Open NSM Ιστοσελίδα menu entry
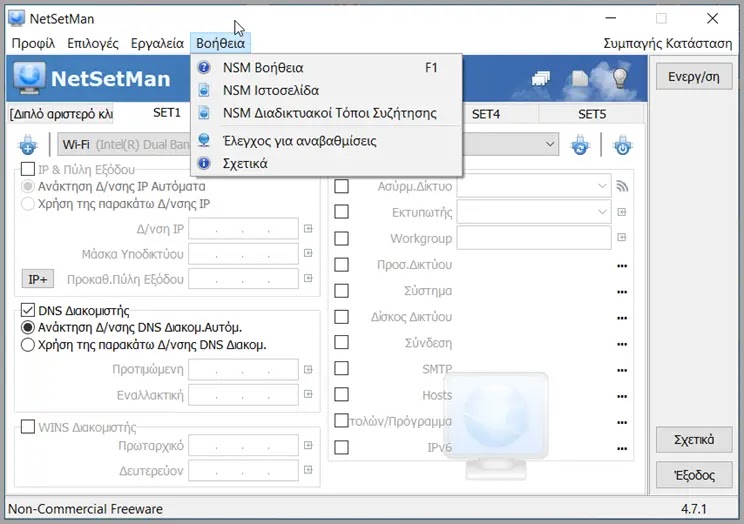Screen dimensions: 744x524 326,90
